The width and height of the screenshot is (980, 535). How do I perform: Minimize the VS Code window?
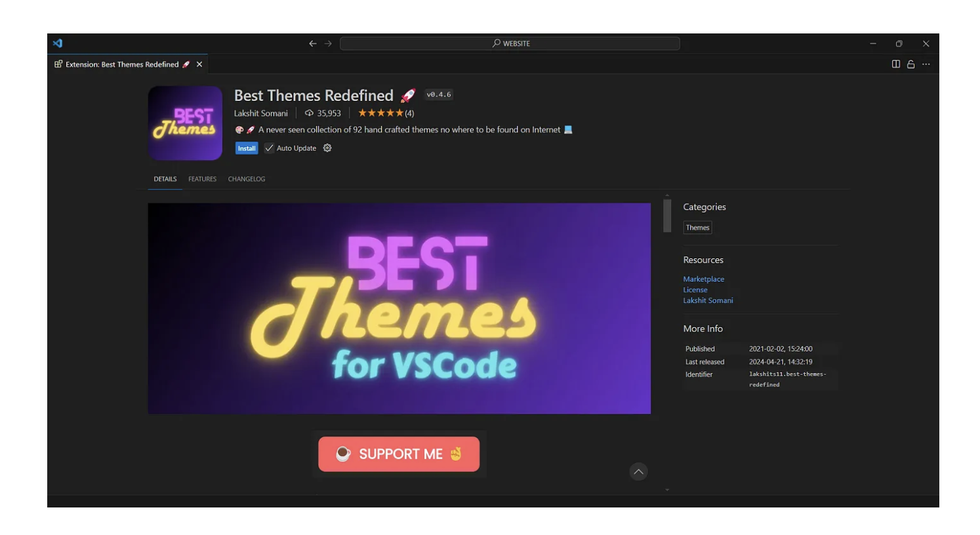873,43
